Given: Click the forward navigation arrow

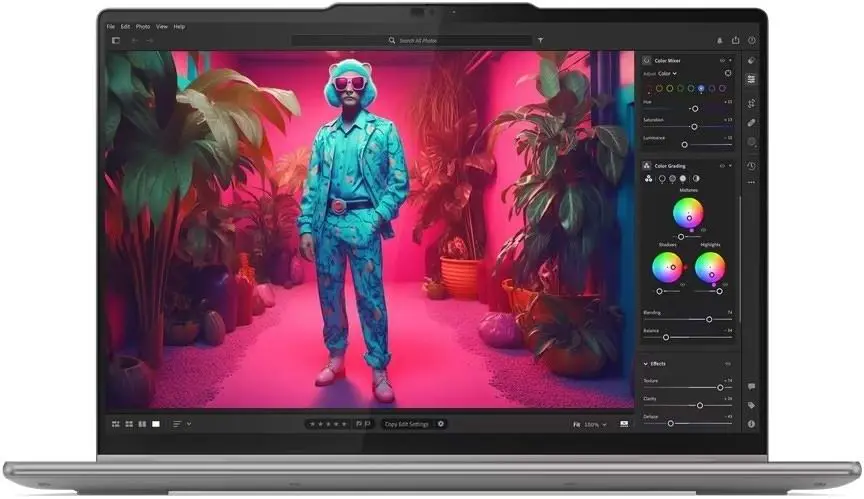Looking at the screenshot, I should (149, 40).
